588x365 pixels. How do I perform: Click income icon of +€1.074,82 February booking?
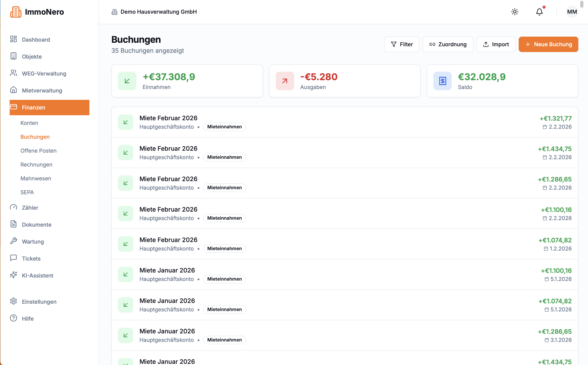click(x=125, y=244)
